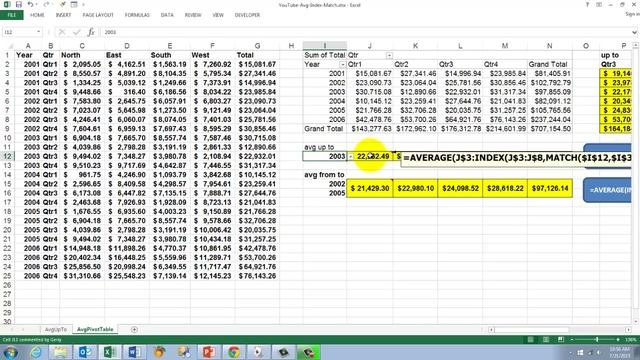
Task: Click the horizontal scrollbar thumb
Action: pyautogui.click(x=533, y=329)
